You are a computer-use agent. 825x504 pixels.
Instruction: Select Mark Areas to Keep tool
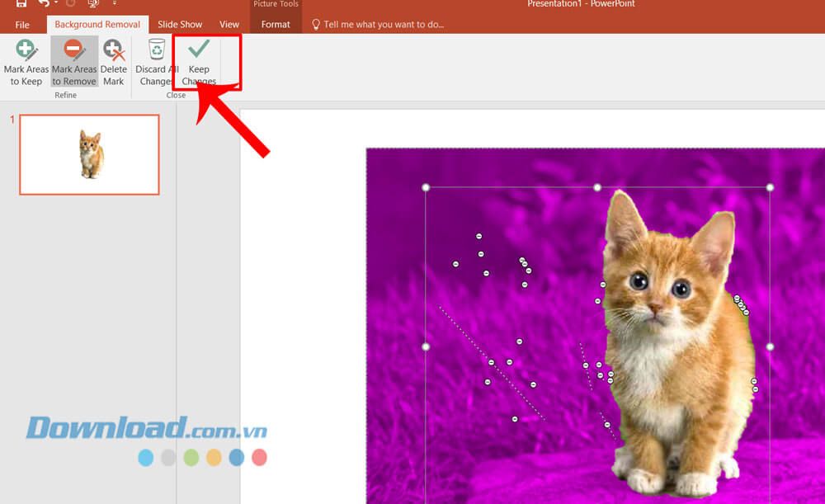pos(26,62)
